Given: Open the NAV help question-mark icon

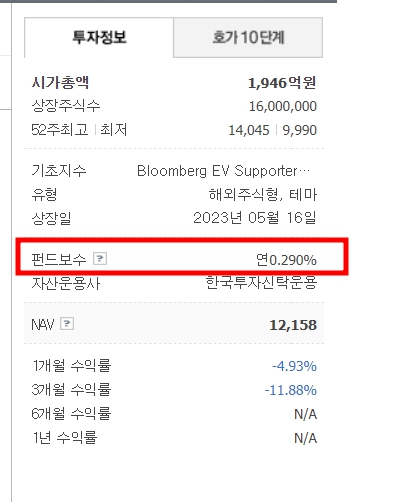Looking at the screenshot, I should (x=67, y=324).
